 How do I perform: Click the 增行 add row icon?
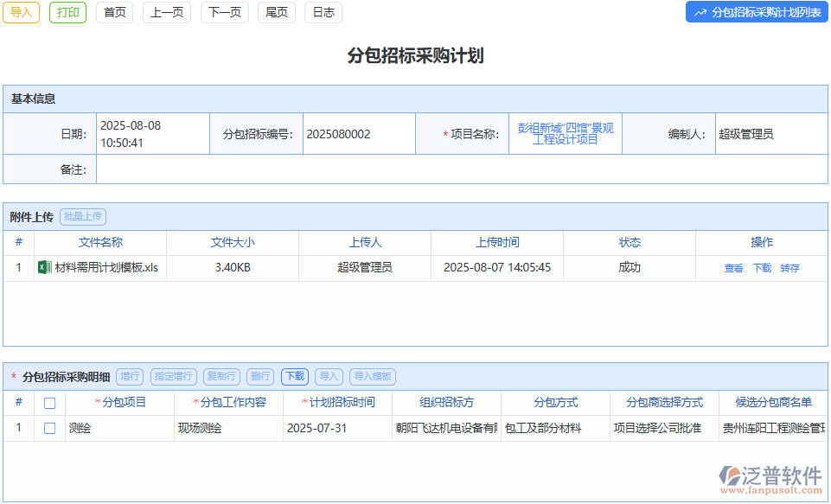click(x=129, y=376)
